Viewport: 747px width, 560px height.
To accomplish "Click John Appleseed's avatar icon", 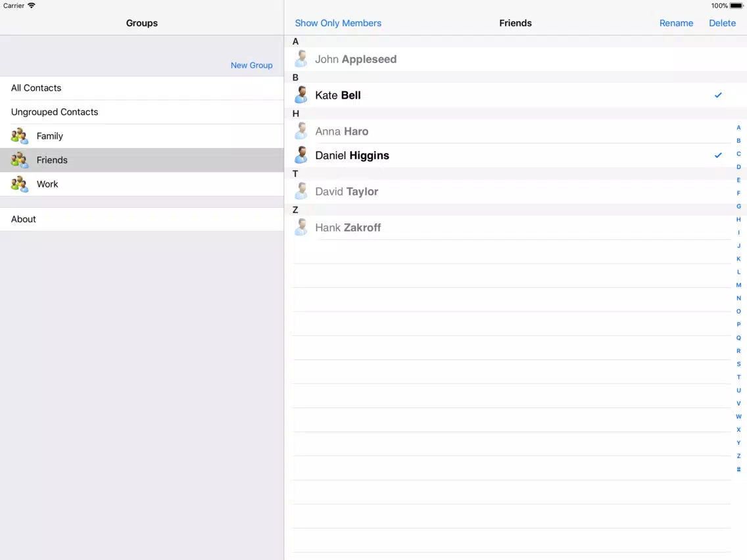I will coord(301,59).
